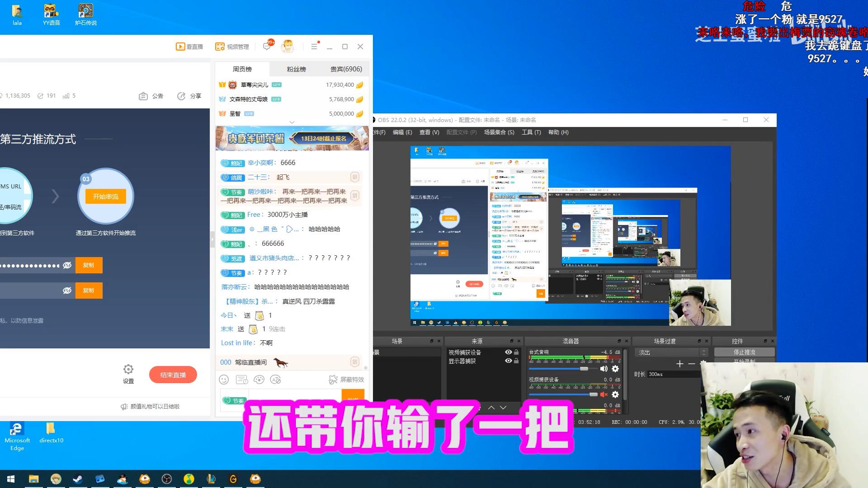Open messages icon with 99+ badge
The image size is (868, 488).
(x=267, y=46)
